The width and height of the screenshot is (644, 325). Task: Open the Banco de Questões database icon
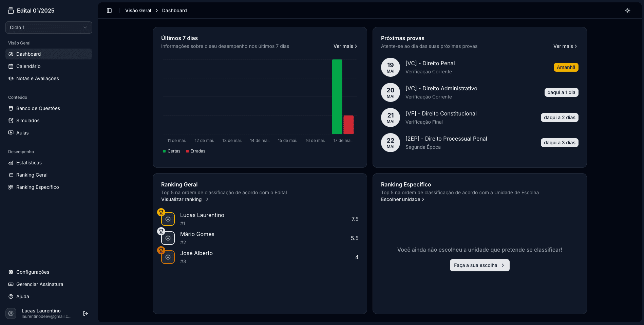(11, 108)
